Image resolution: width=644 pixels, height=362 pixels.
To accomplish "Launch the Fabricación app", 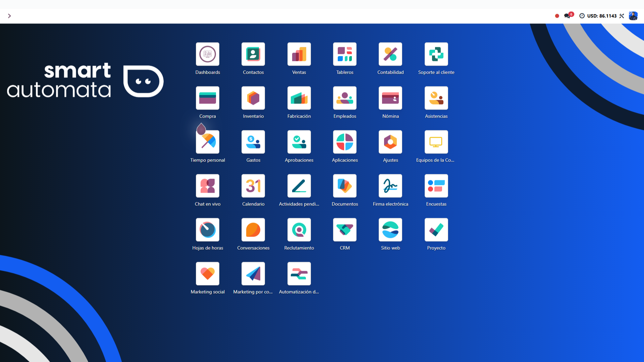I will pyautogui.click(x=299, y=98).
